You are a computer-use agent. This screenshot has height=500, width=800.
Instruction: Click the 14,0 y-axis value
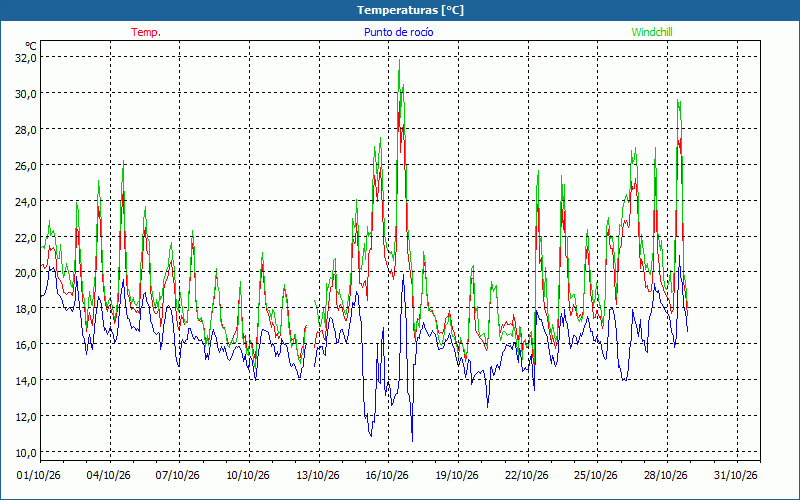pyautogui.click(x=26, y=380)
